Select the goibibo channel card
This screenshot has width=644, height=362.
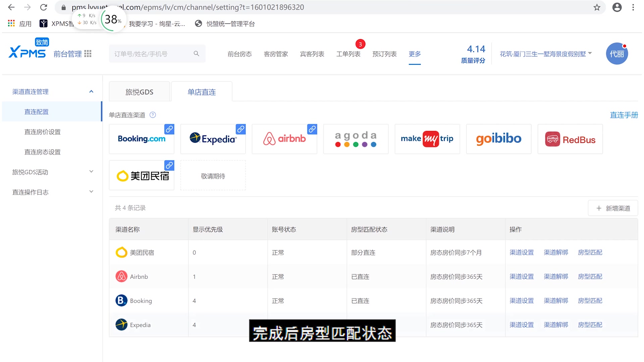[x=499, y=139]
